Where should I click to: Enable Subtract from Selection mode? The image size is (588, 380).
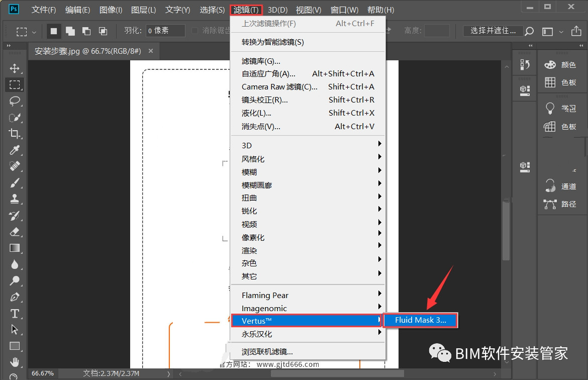click(x=86, y=31)
